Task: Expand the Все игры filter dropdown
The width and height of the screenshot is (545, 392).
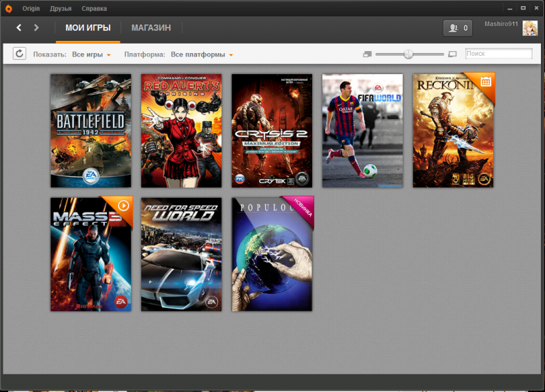Action: (91, 54)
